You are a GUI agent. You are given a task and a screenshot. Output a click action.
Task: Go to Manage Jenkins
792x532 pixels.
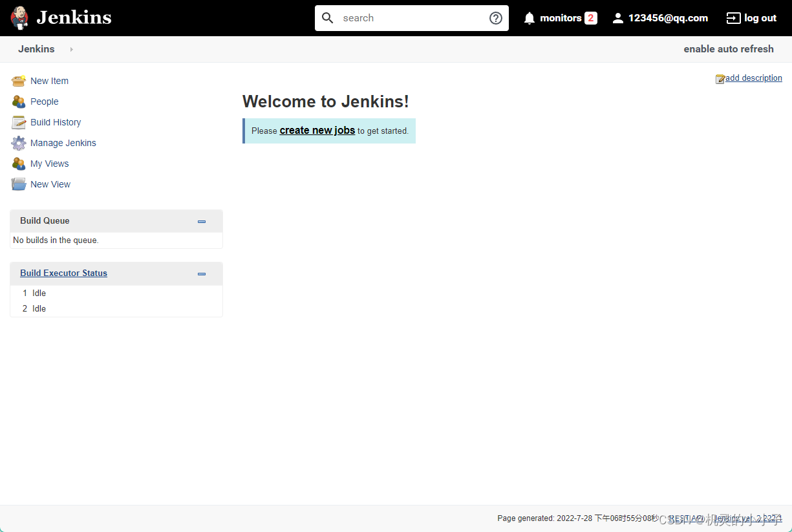pos(63,143)
